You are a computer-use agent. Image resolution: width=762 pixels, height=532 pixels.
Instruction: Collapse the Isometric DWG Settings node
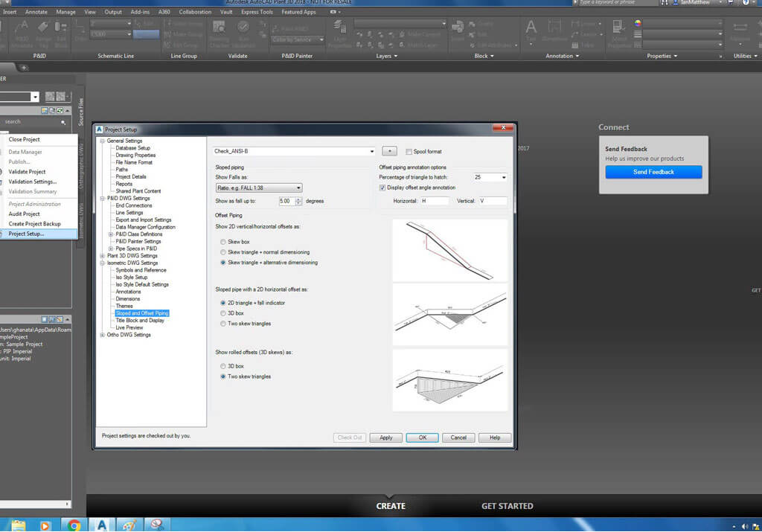click(x=103, y=263)
